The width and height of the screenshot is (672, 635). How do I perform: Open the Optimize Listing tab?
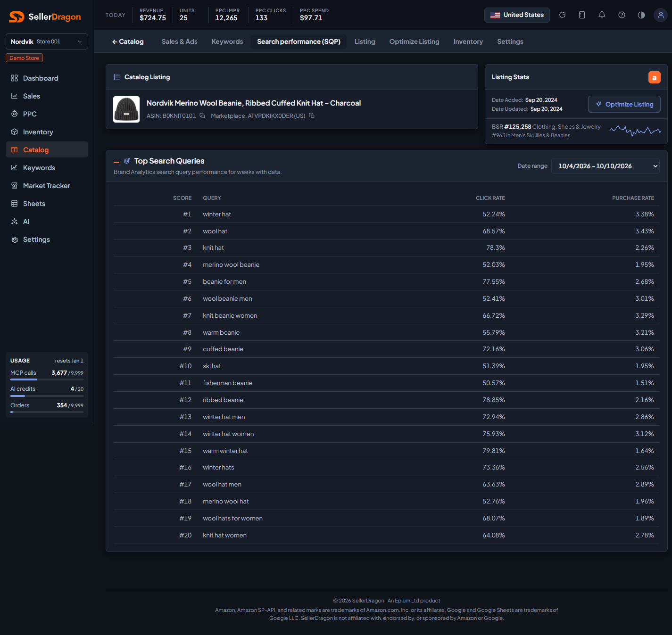click(414, 41)
